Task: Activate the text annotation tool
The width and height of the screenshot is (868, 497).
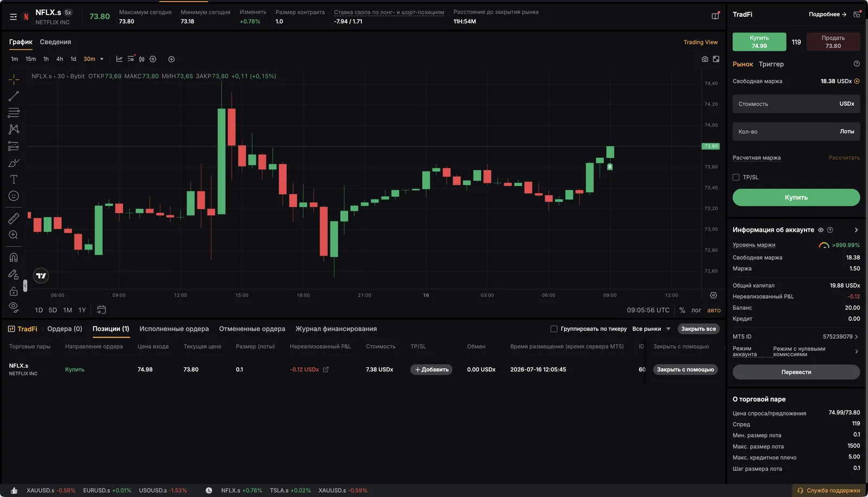Action: pos(14,180)
